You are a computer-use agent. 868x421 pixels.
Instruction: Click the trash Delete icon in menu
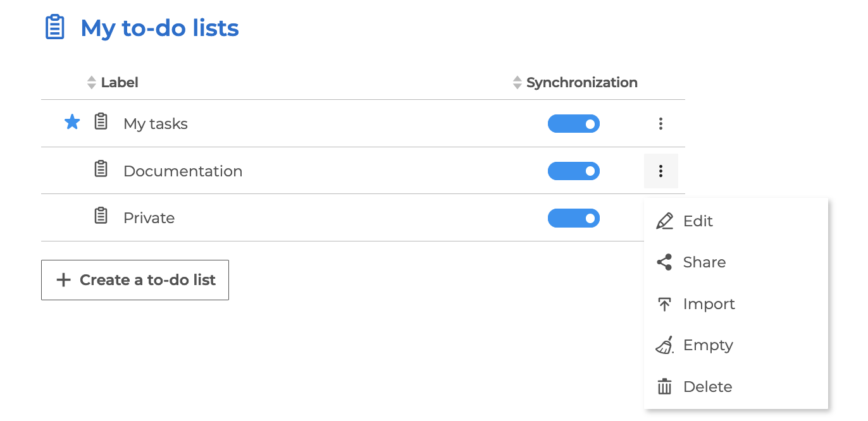click(x=664, y=387)
